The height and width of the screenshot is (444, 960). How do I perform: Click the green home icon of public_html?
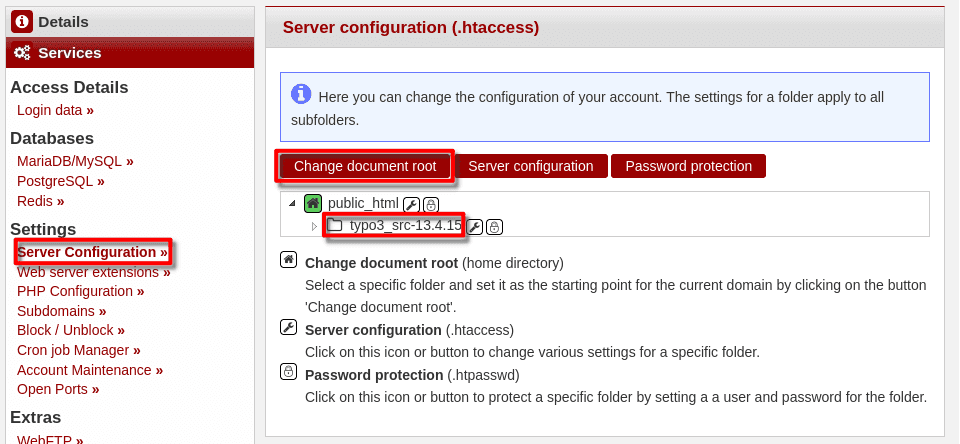coord(313,203)
